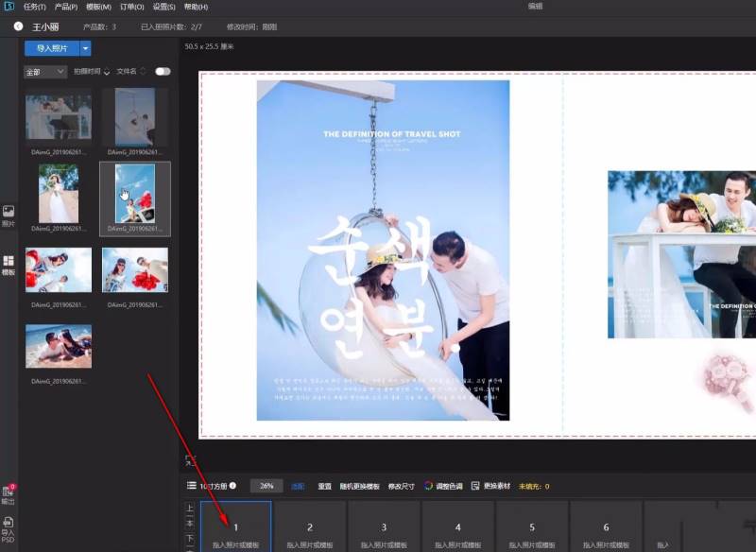Image resolution: width=756 pixels, height=552 pixels.
Task: Click the 导入照片 button
Action: tap(52, 48)
